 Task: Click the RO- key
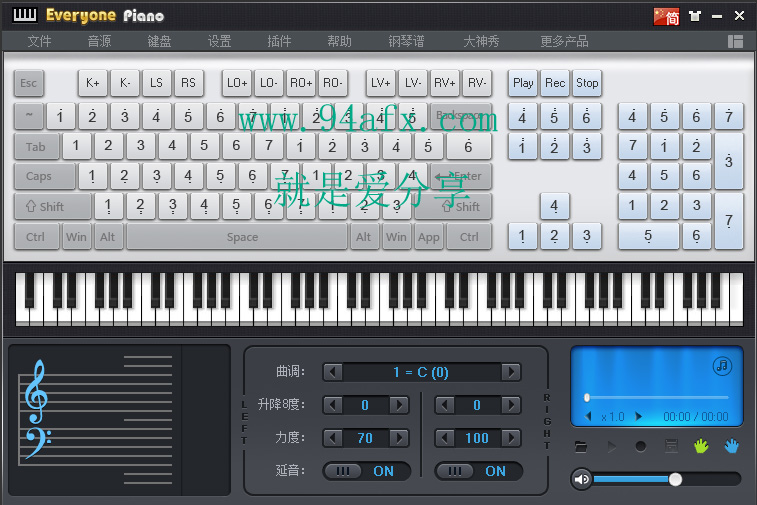(x=333, y=83)
